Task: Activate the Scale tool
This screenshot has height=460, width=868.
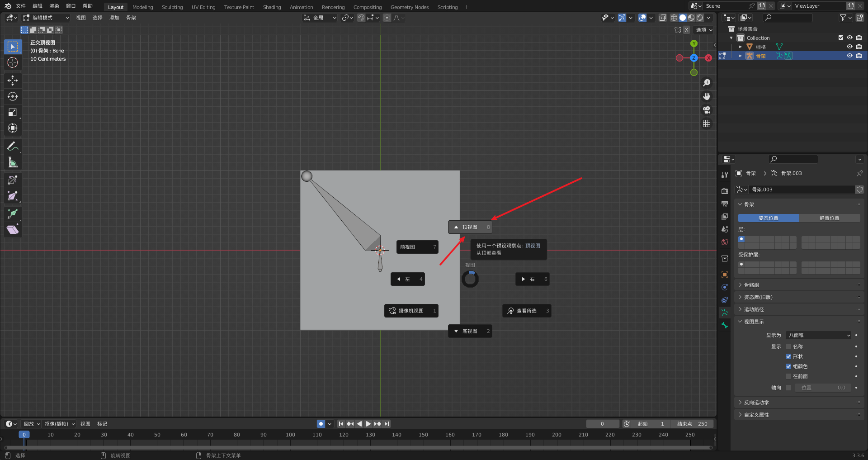Action: [x=13, y=112]
